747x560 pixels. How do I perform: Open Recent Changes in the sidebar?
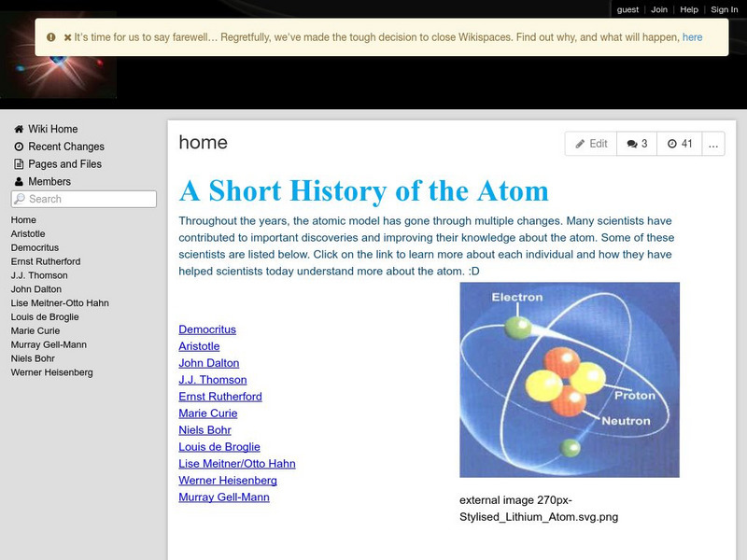click(66, 147)
